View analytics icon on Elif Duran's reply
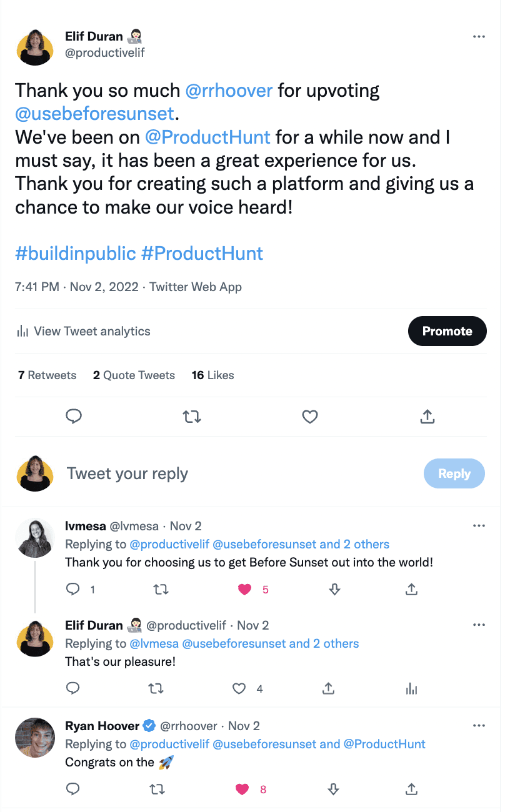Screen dimensions: 505x812 click(411, 688)
